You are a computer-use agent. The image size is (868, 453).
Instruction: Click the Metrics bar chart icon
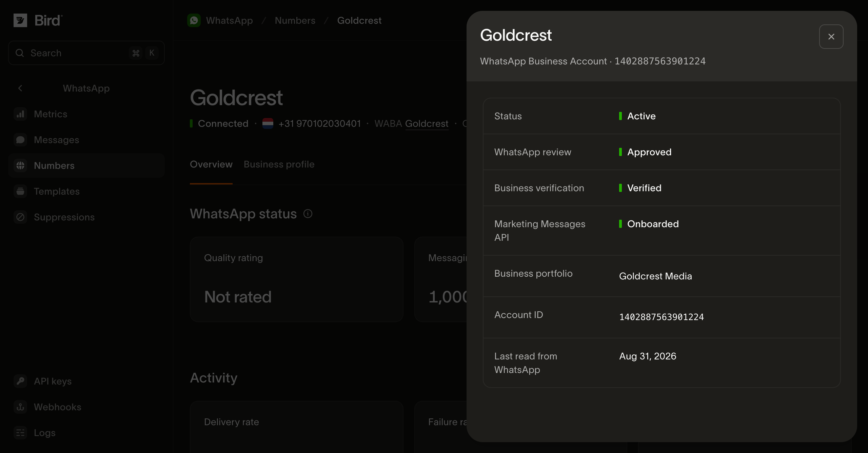[x=20, y=114]
